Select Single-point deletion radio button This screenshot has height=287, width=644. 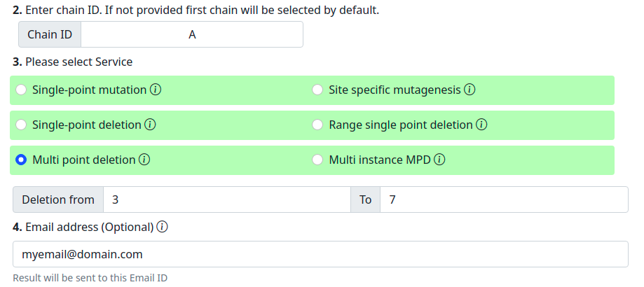[x=21, y=125]
